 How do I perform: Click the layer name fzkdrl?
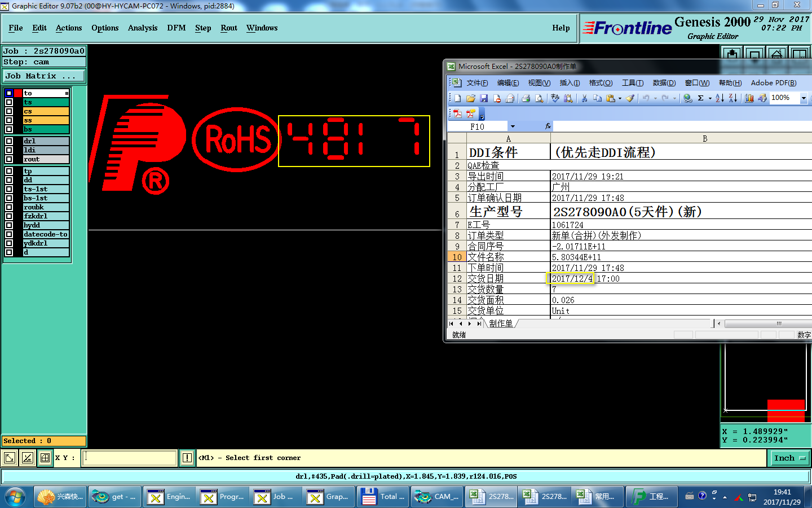[46, 216]
